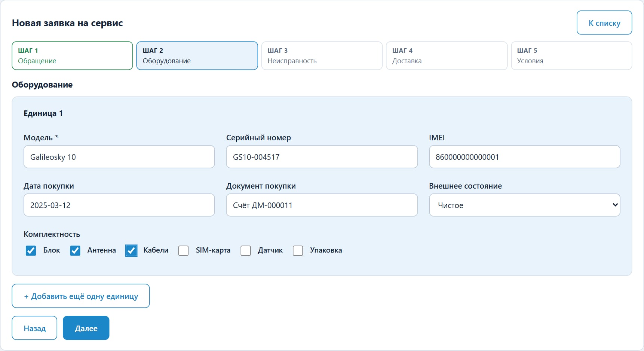Go back with the Назад button

tap(34, 328)
